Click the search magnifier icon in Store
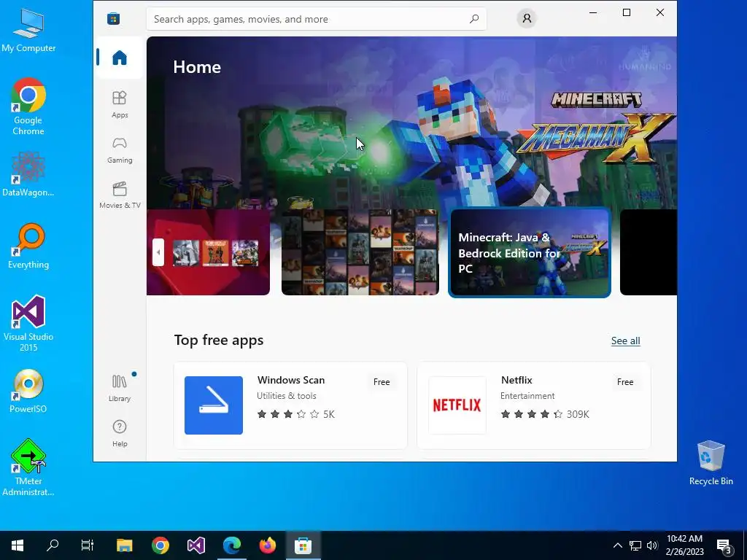This screenshot has height=560, width=747. click(x=474, y=19)
